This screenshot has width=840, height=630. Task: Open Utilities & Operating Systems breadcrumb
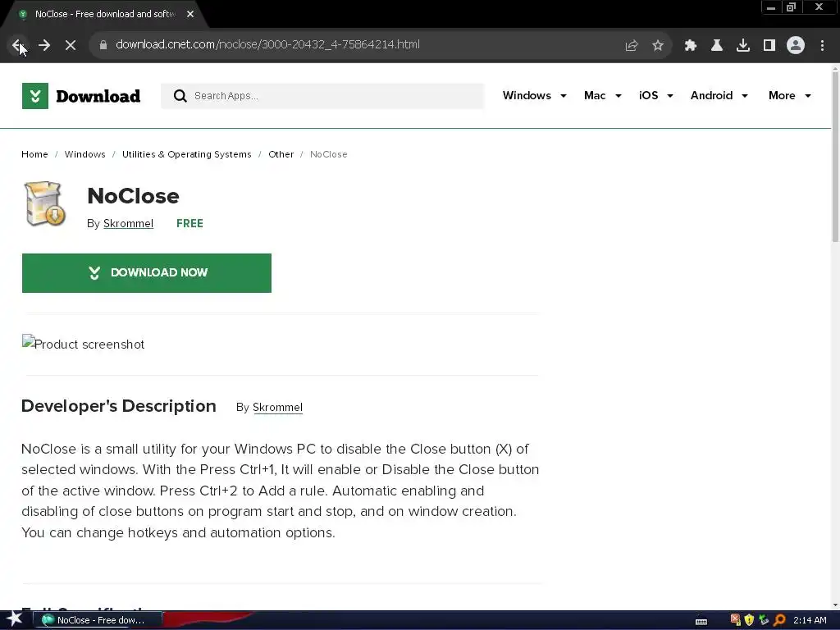point(186,154)
